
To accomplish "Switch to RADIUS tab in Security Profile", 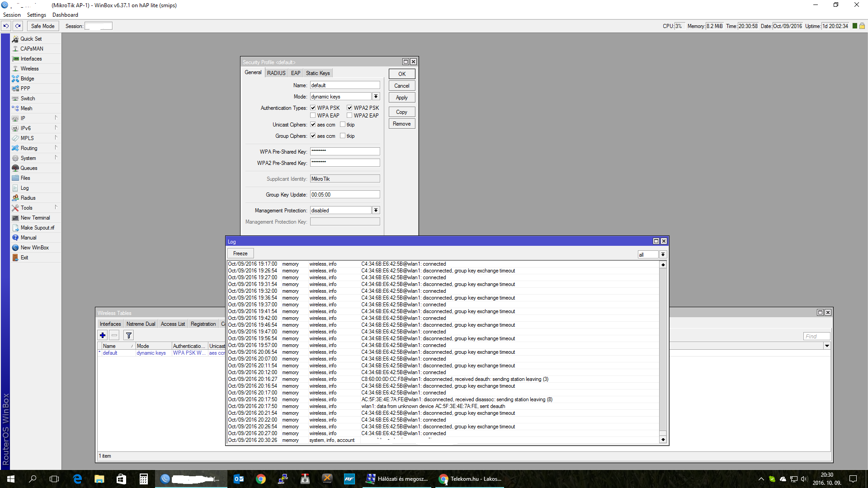I will 276,73.
